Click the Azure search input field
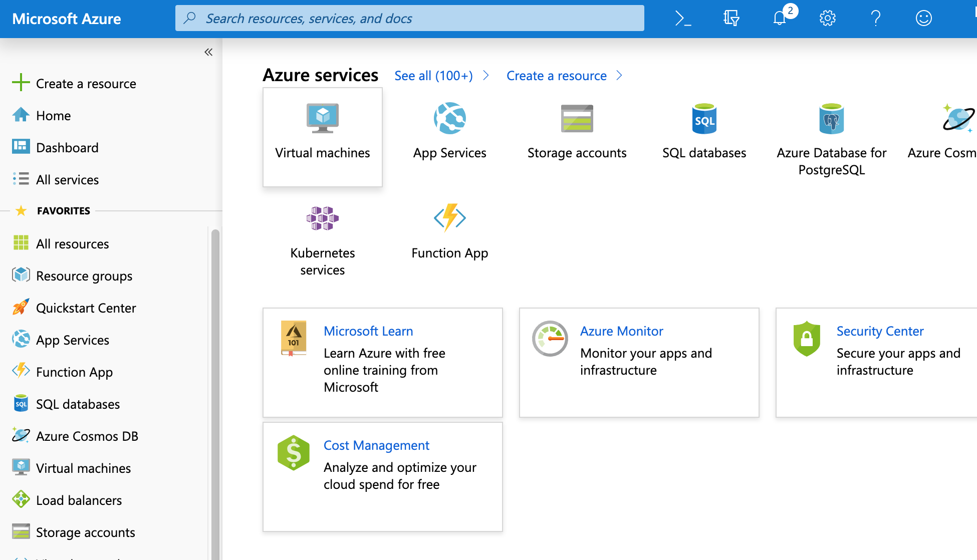The width and height of the screenshot is (977, 560). coord(409,18)
